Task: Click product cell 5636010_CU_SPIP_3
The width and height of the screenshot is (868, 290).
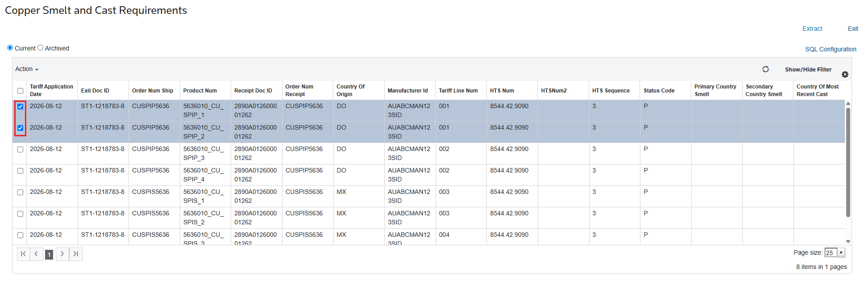Action: click(205, 153)
